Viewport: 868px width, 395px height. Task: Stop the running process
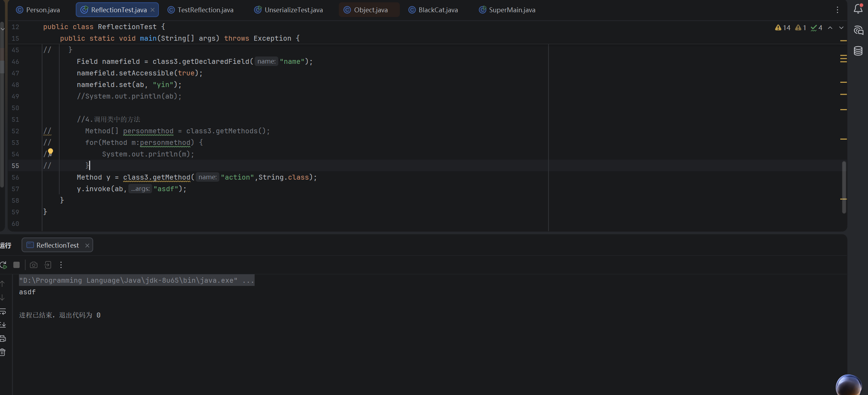pos(16,265)
